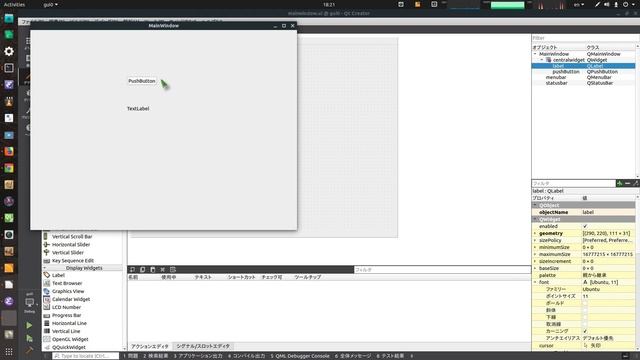The width and height of the screenshot is (640, 360).
Task: Switch to the シグナル/スロットエディタ tab
Action: click(x=203, y=346)
